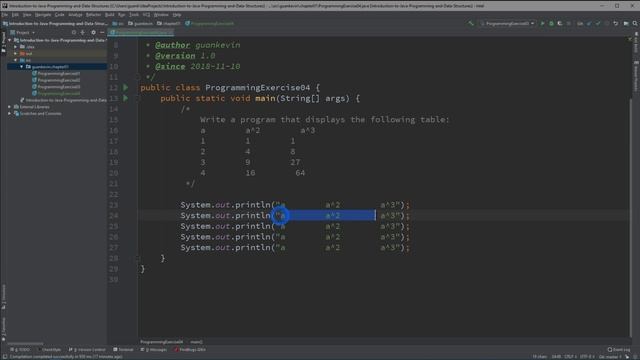This screenshot has height=360, width=640.
Task: Click Collapse All icon in Project panel
Action: pos(82,32)
